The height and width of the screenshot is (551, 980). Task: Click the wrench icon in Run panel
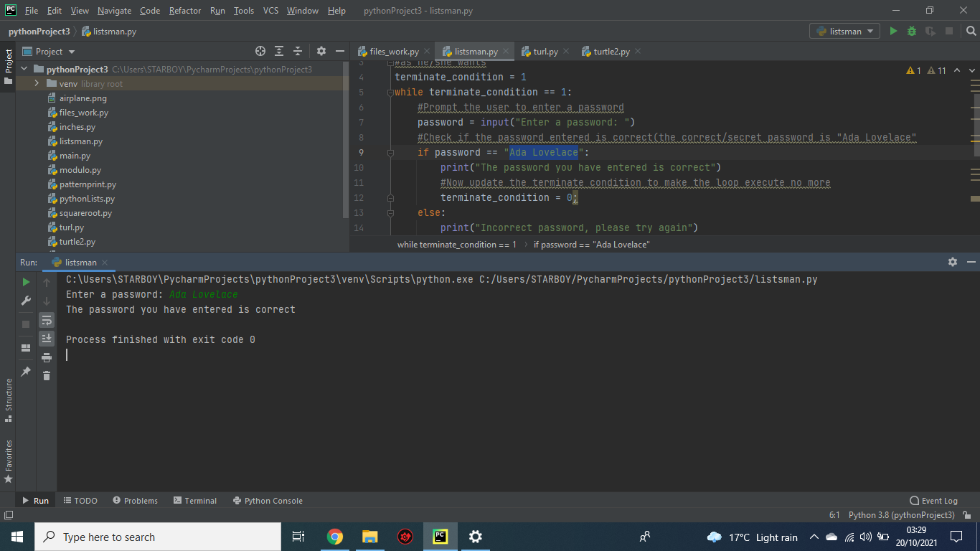tap(26, 301)
